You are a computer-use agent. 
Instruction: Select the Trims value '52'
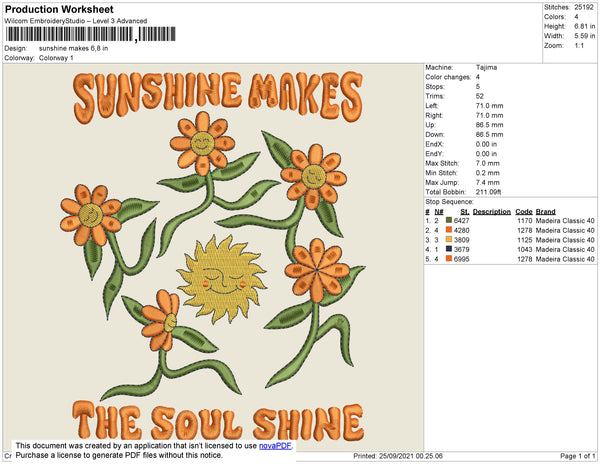click(479, 96)
